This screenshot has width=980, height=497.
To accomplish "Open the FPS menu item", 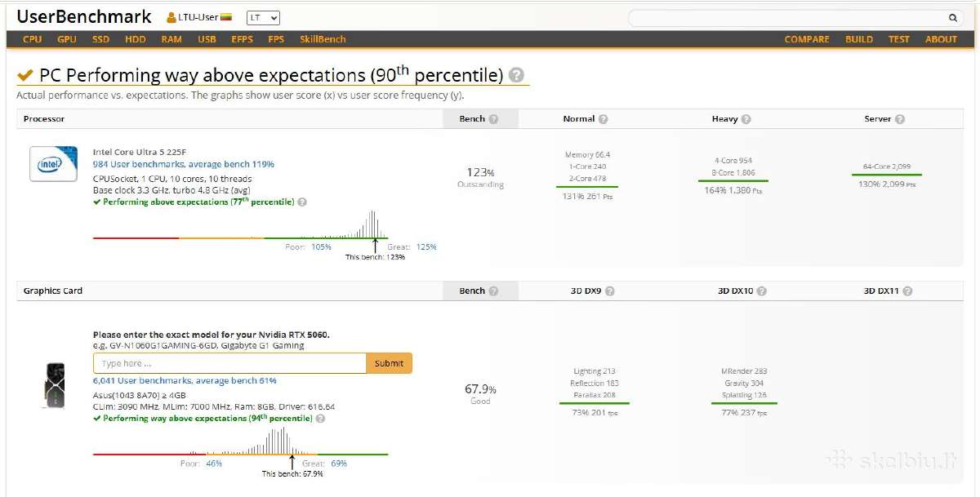I will point(277,39).
